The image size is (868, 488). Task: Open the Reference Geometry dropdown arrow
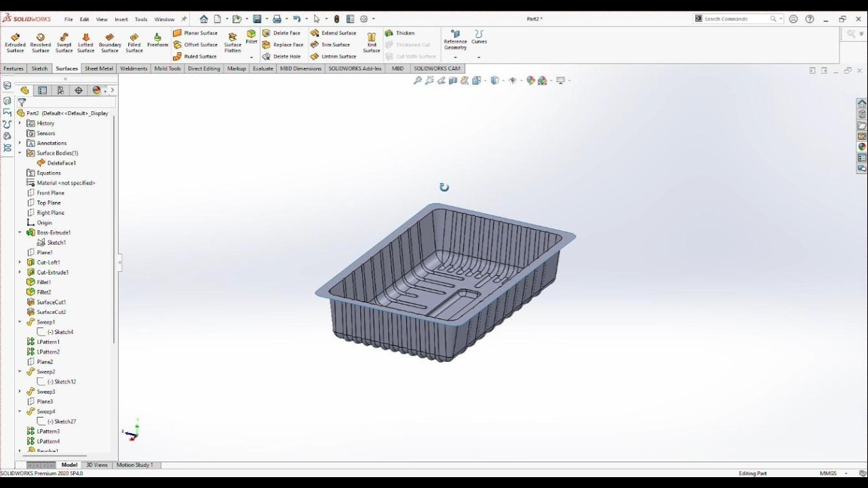pyautogui.click(x=455, y=57)
